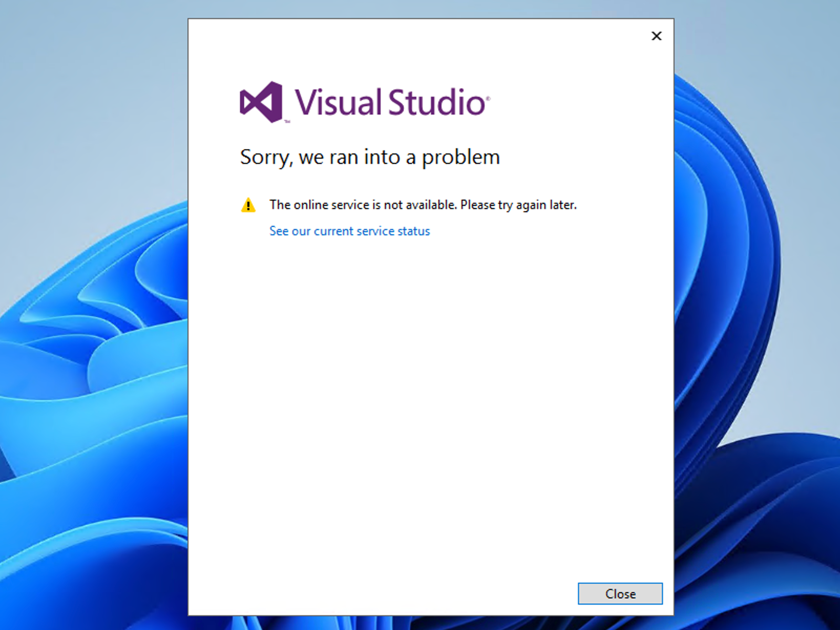This screenshot has height=630, width=840.
Task: Select the 'Sorry, we ran into a problem' heading
Action: (370, 157)
